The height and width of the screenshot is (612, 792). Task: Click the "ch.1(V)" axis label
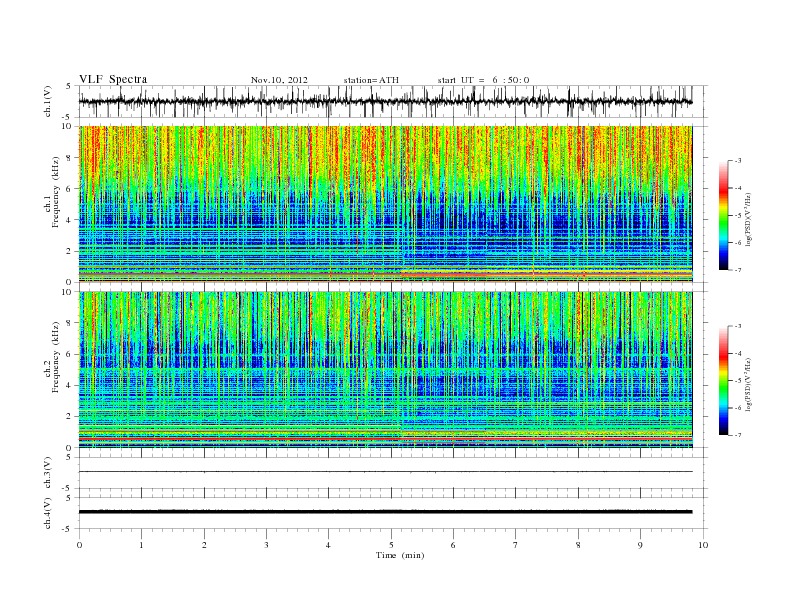coord(47,101)
